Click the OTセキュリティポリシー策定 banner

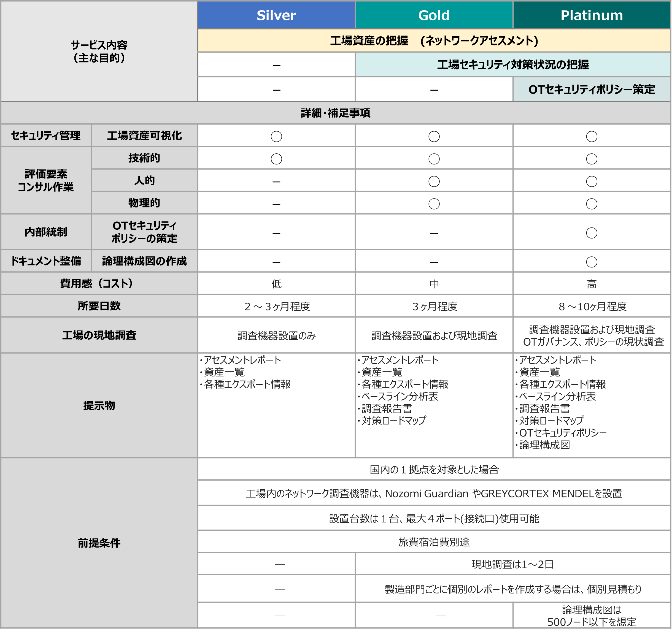[592, 90]
